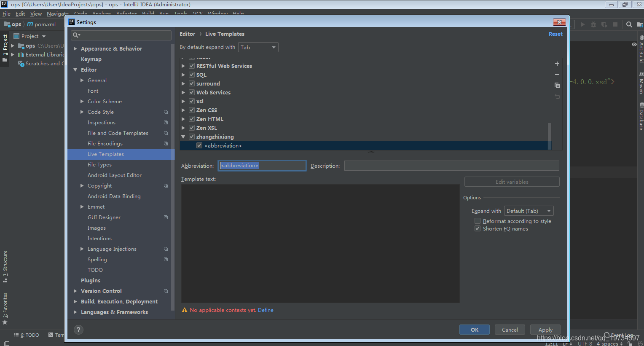
Task: Click the Define contexts link
Action: (266, 310)
